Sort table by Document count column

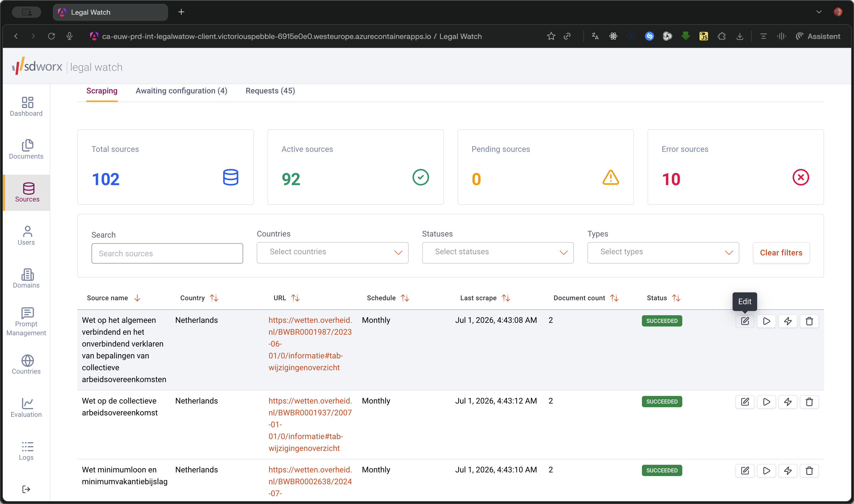(x=585, y=298)
